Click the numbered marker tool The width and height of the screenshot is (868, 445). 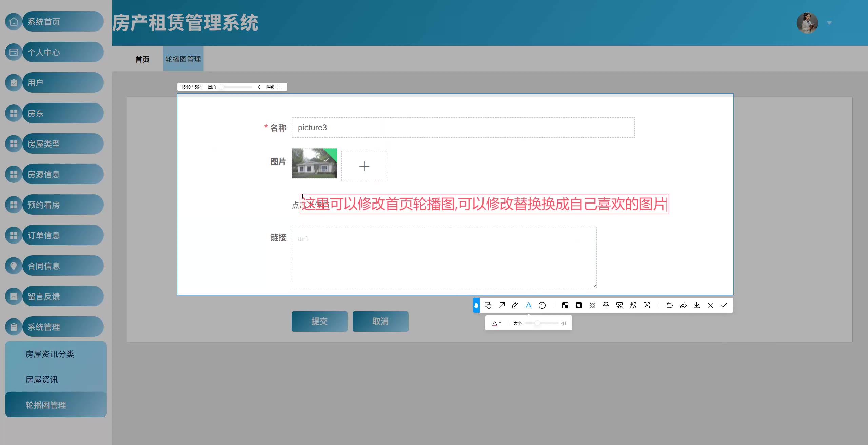542,305
